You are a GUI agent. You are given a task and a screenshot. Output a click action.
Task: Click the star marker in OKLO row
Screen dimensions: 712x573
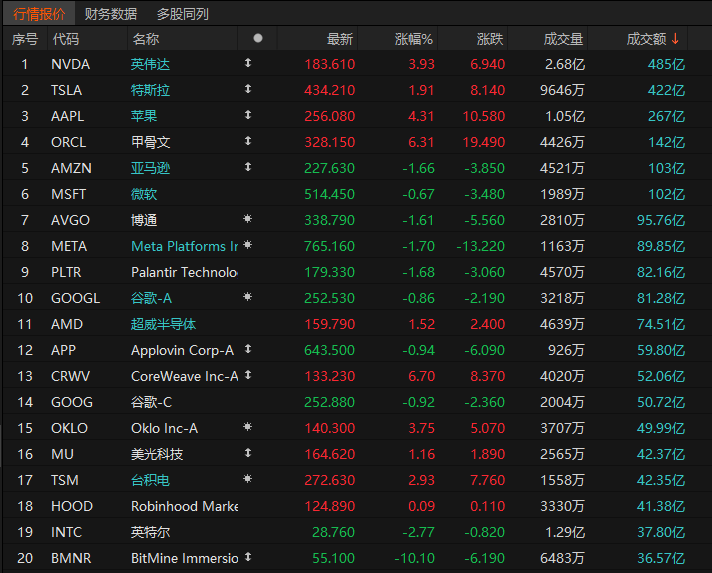[247, 427]
